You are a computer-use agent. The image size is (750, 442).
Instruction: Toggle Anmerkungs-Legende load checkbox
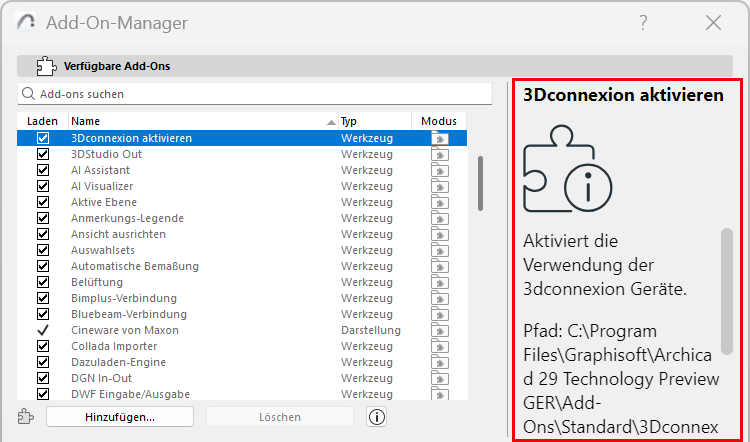[x=43, y=218]
